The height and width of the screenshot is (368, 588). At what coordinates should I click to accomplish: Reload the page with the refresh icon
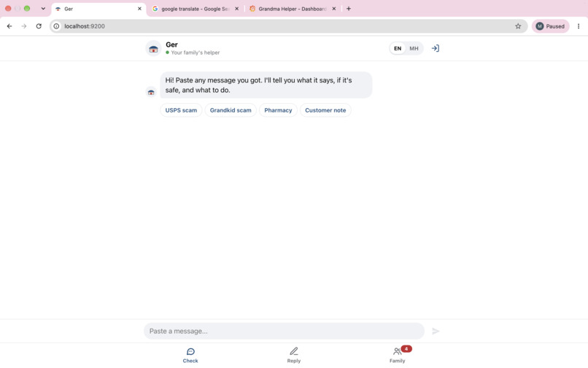click(39, 26)
